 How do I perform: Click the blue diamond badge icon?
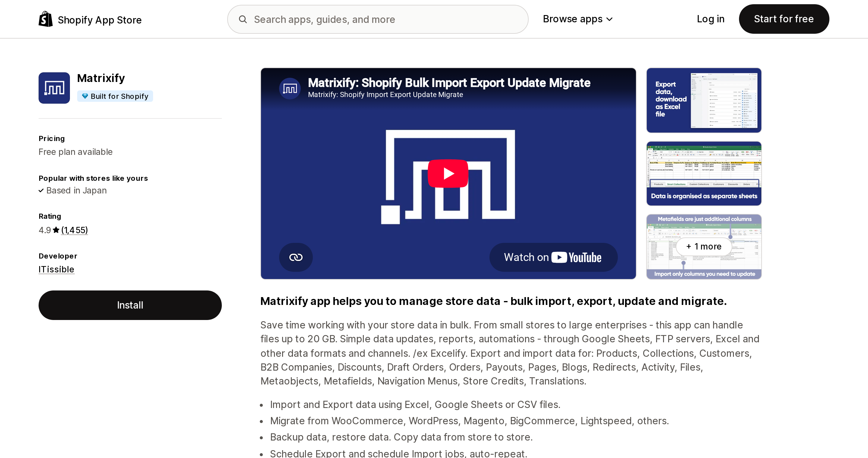pyautogui.click(x=85, y=96)
